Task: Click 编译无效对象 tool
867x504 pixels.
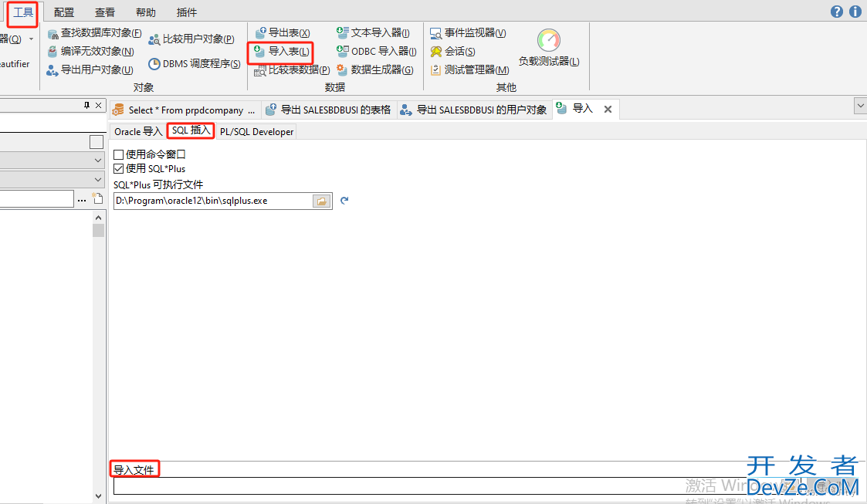Action: click(x=90, y=52)
